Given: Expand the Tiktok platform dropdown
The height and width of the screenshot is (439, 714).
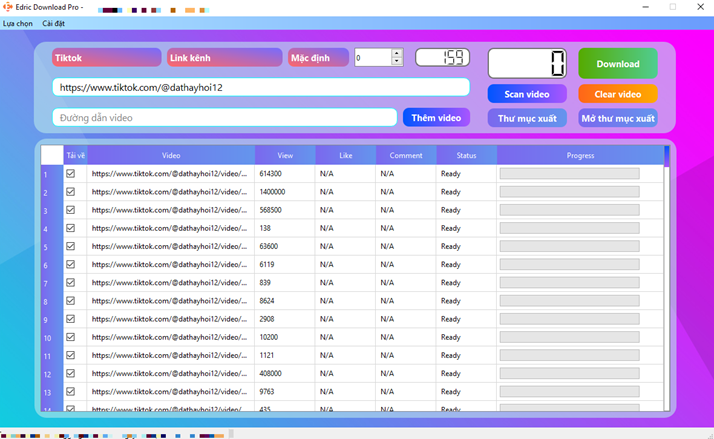Looking at the screenshot, I should pyautogui.click(x=106, y=58).
